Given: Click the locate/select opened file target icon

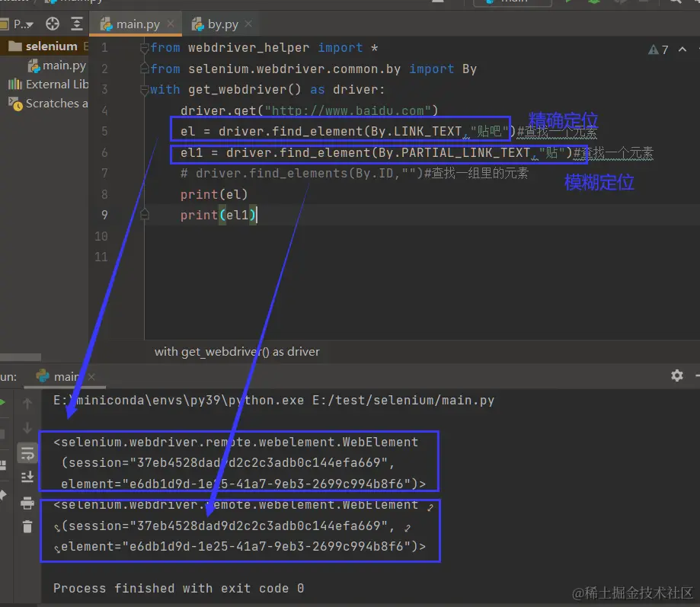Looking at the screenshot, I should pyautogui.click(x=53, y=24).
